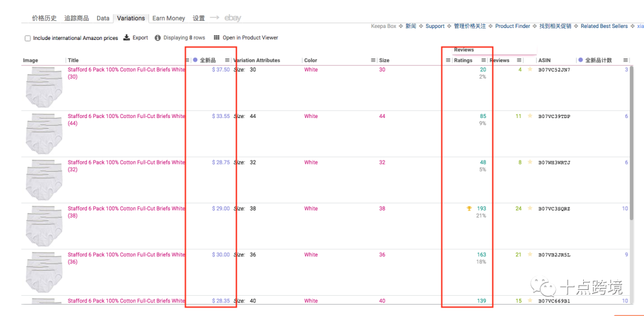Click the star icon for B07VC52JN7

coord(530,69)
